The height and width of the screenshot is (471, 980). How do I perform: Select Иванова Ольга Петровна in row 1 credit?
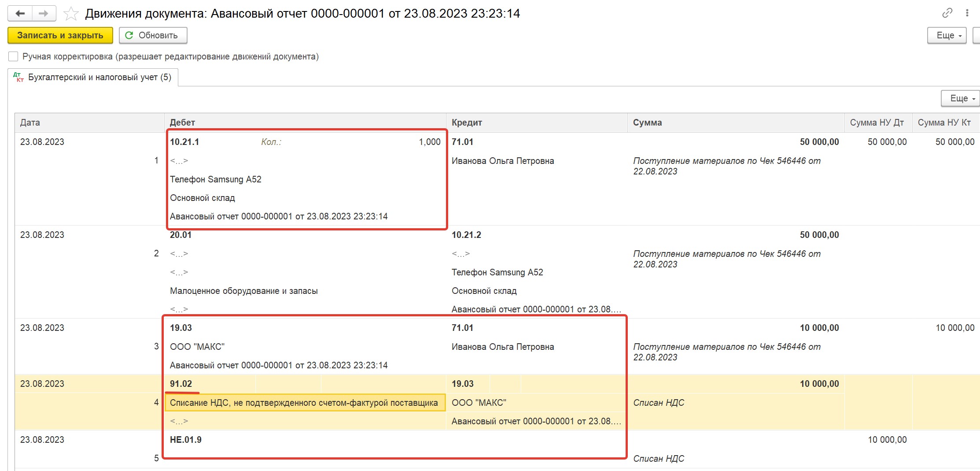(503, 161)
